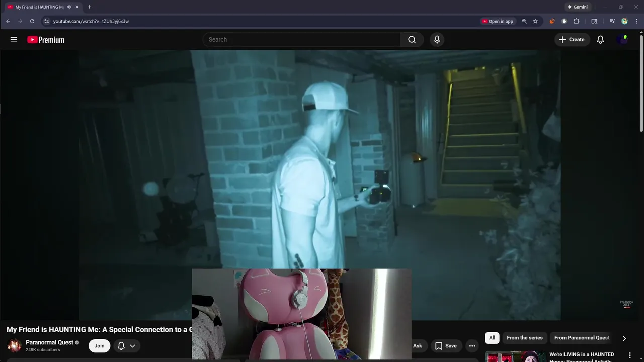Click the webcam overlay with pink cat chair
Viewport: 644px width, 362px height.
point(301,314)
